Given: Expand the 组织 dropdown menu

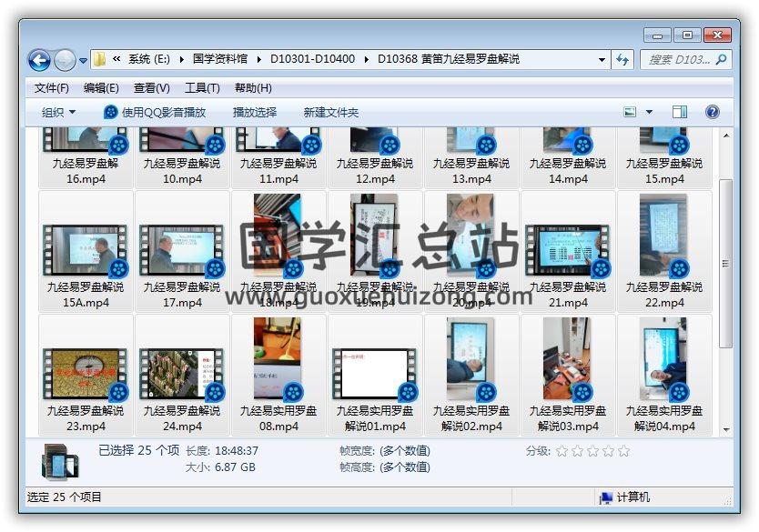Looking at the screenshot, I should pos(58,112).
